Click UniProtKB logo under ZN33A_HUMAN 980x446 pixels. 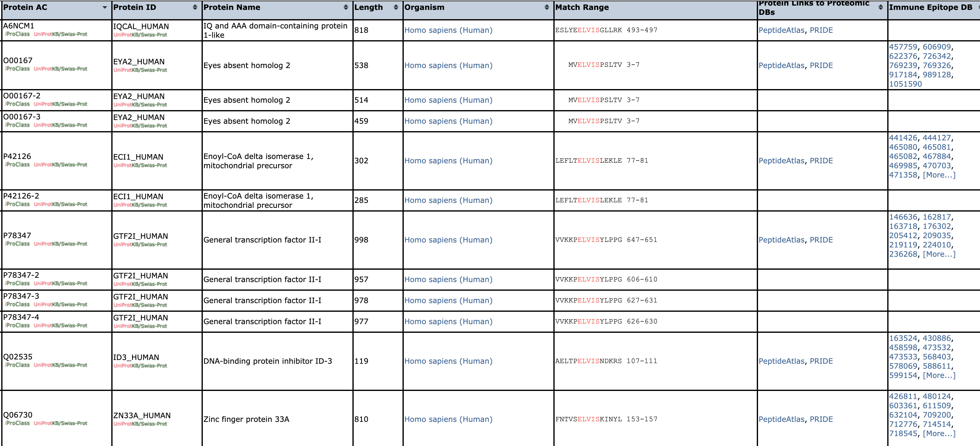pyautogui.click(x=140, y=424)
